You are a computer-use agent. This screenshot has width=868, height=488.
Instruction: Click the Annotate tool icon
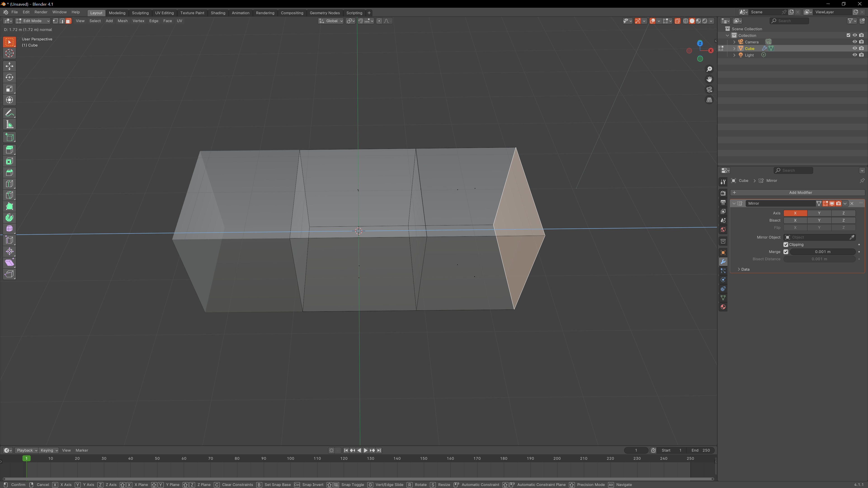[x=9, y=113]
